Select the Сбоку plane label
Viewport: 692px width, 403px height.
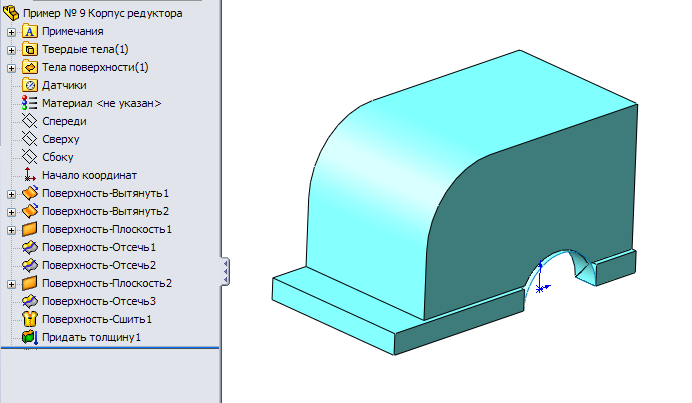pos(57,157)
